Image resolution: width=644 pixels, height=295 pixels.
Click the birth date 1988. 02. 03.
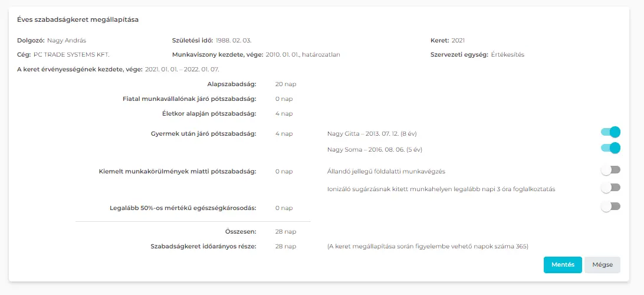234,40
